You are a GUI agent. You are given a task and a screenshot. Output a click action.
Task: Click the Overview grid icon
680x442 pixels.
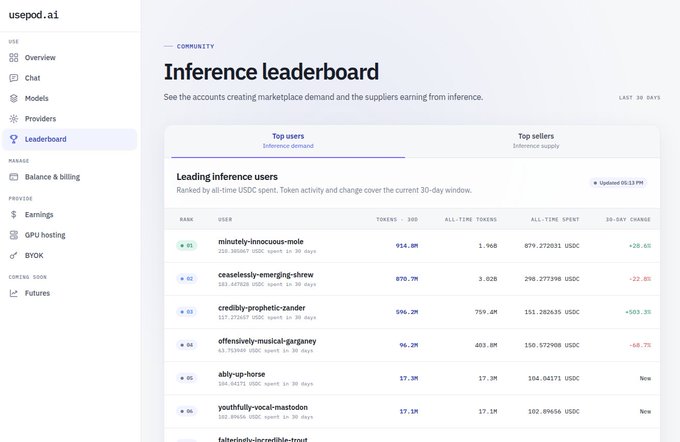[14, 58]
